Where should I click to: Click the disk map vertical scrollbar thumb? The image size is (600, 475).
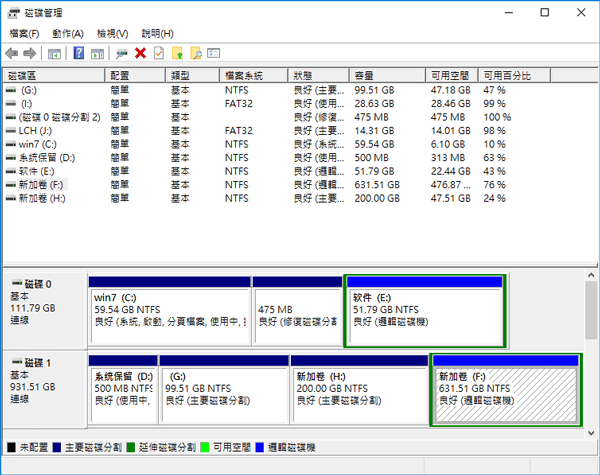pos(591,310)
